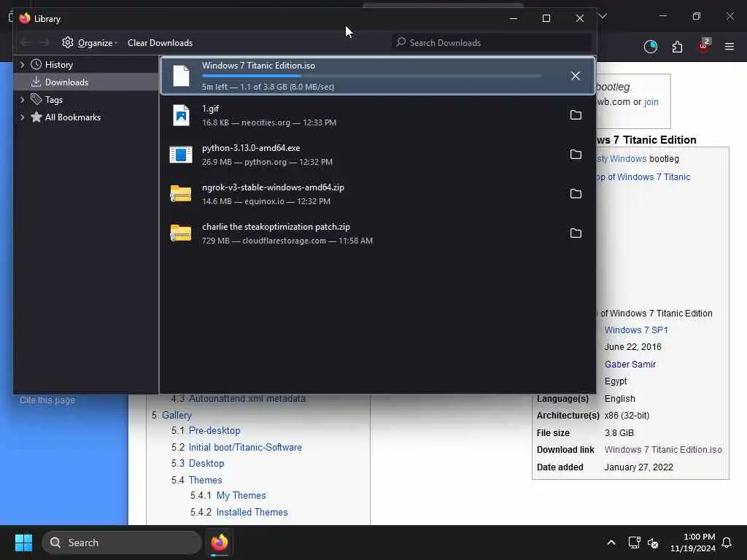
Task: Open the taskbar clock and date
Action: pos(693,542)
